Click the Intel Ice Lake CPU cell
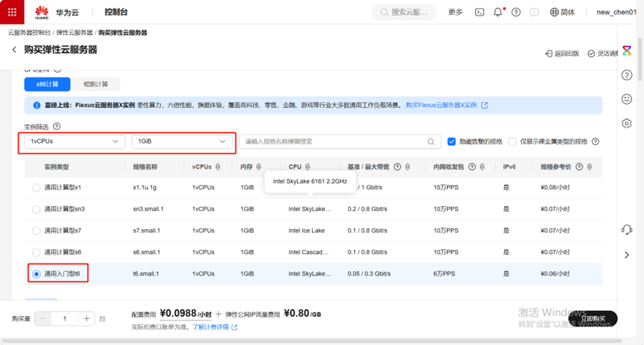Image resolution: width=644 pixels, height=345 pixels. point(307,230)
